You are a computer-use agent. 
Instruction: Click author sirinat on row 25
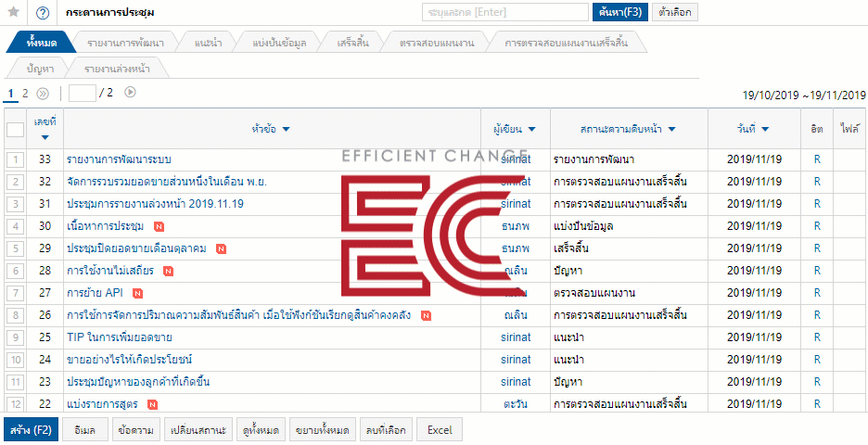(x=516, y=337)
